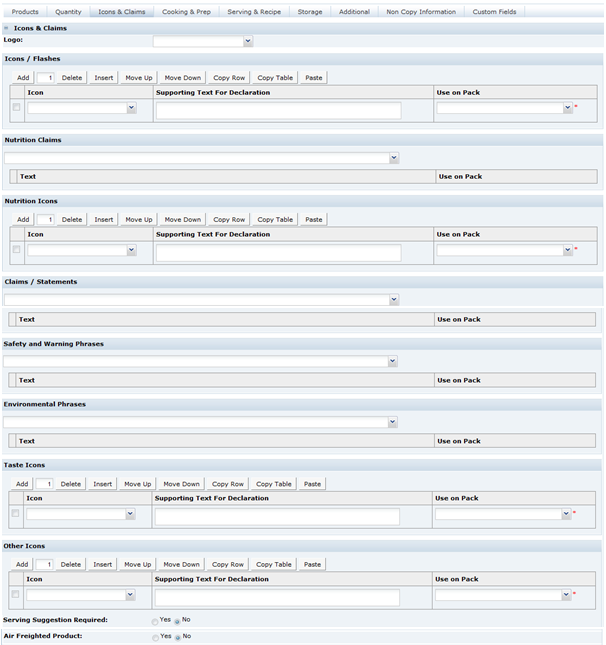
Task: Click Paste in Icons / Flashes toolbar
Action: [x=313, y=78]
